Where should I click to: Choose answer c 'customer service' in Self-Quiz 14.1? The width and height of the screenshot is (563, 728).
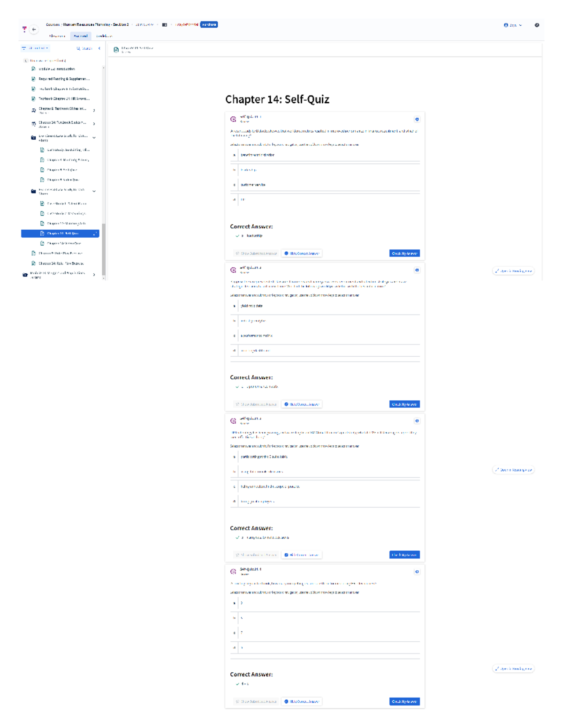coord(325,185)
